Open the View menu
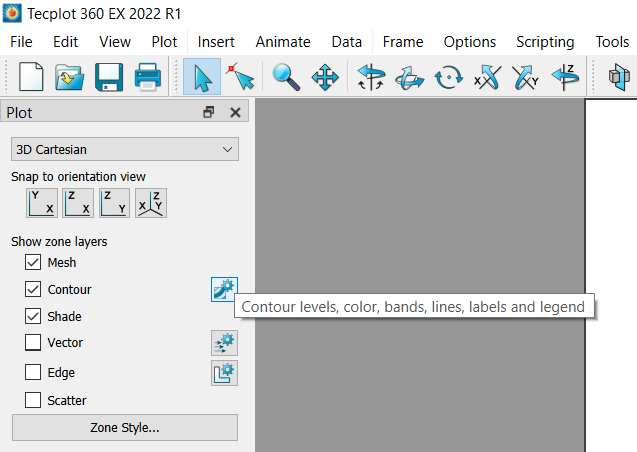Viewport: 637px width, 452px height. [115, 42]
